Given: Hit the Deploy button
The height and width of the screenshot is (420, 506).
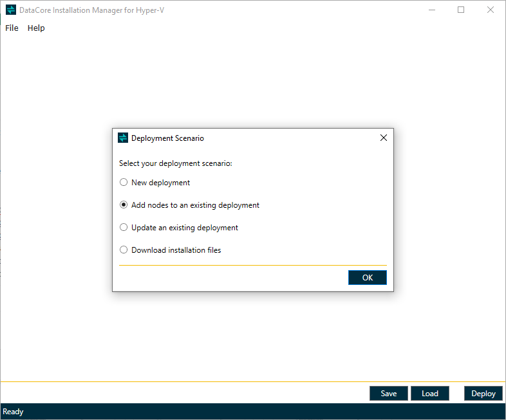Looking at the screenshot, I should click(483, 394).
